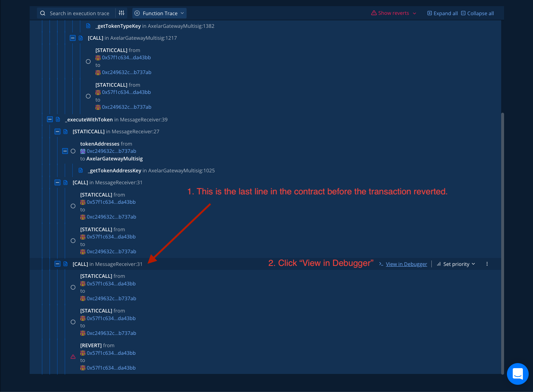Click Expand all button
Viewport: 533px width, 392px height.
click(x=443, y=13)
